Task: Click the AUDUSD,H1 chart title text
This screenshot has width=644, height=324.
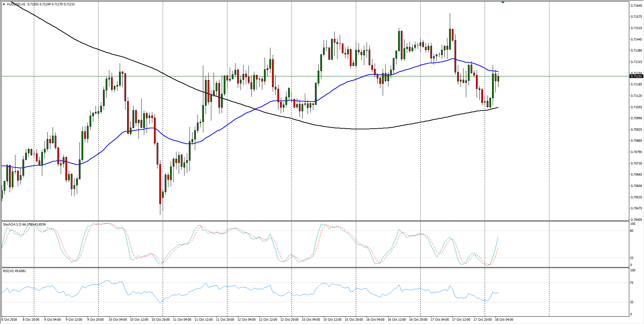Action: point(16,4)
